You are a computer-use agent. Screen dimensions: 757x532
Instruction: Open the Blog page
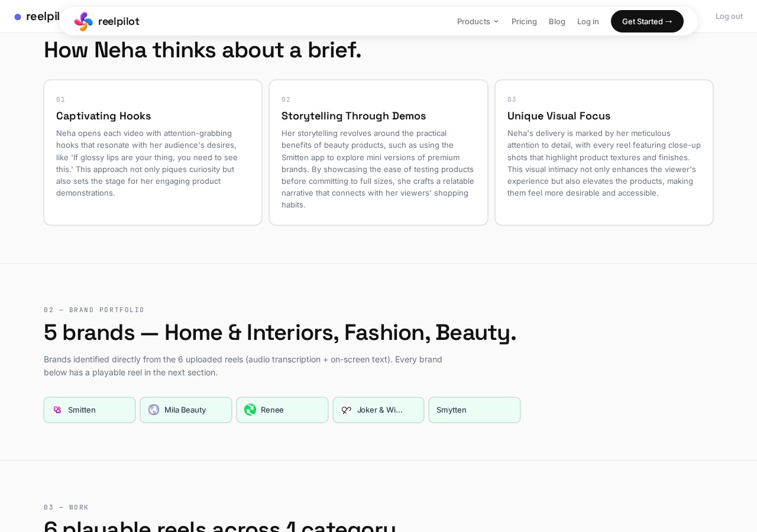[x=557, y=21]
